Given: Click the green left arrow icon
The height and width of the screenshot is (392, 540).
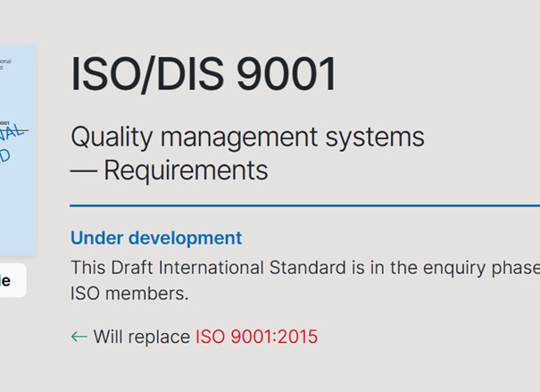Looking at the screenshot, I should [79, 337].
